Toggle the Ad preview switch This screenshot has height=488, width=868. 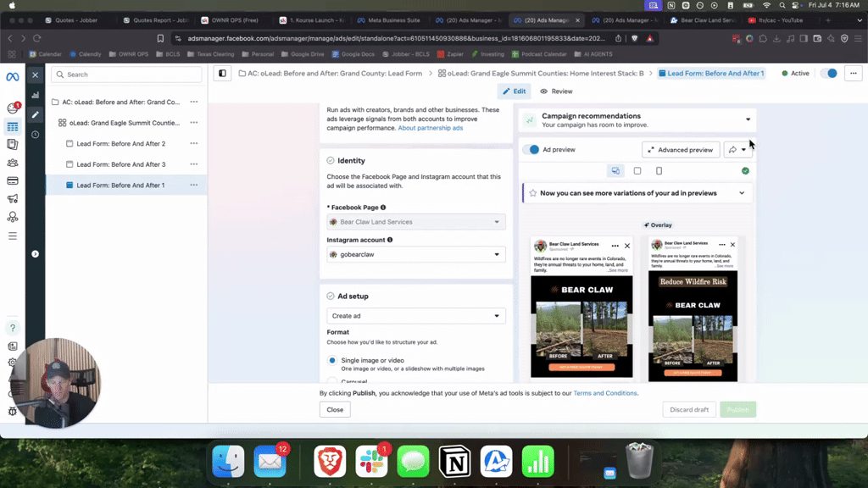click(531, 149)
